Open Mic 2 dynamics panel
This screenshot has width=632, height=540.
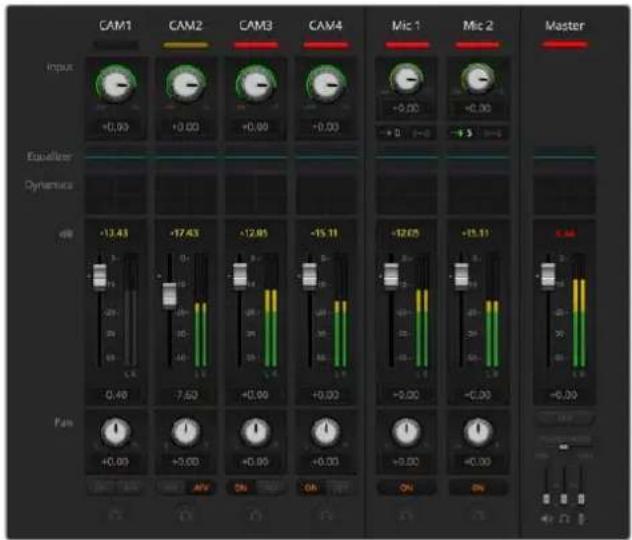coord(478,193)
